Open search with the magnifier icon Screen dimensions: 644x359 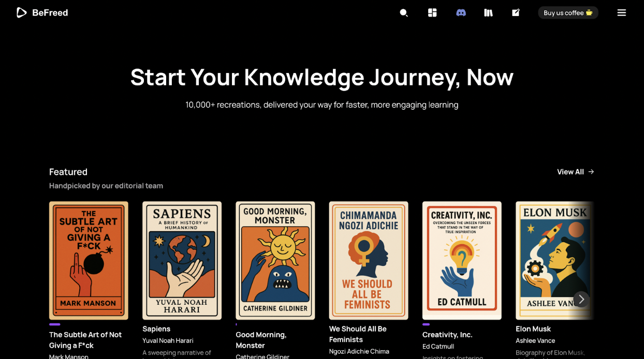404,13
